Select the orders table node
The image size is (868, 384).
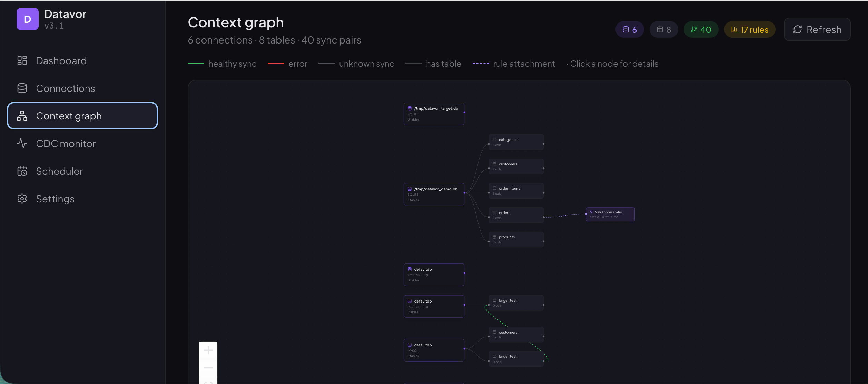point(516,215)
